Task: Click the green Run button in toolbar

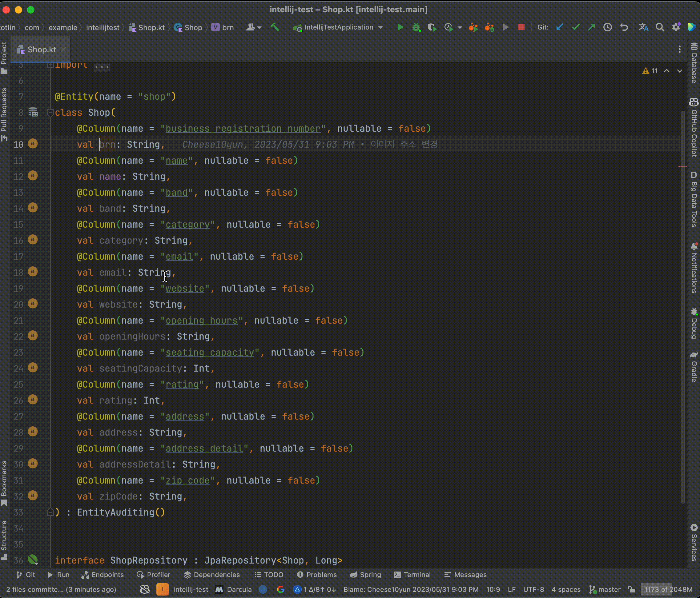Action: click(x=400, y=27)
